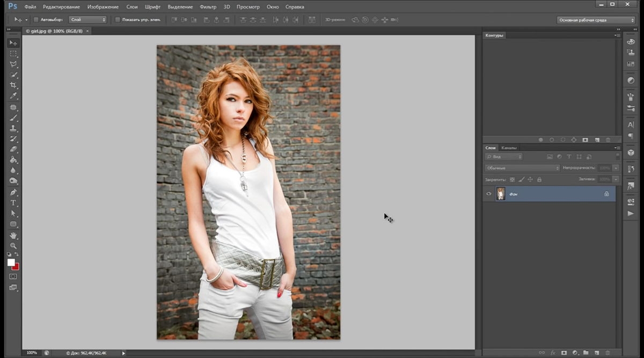The height and width of the screenshot is (358, 644).
Task: Open the Layers panel flyout menu
Action: coord(617,148)
